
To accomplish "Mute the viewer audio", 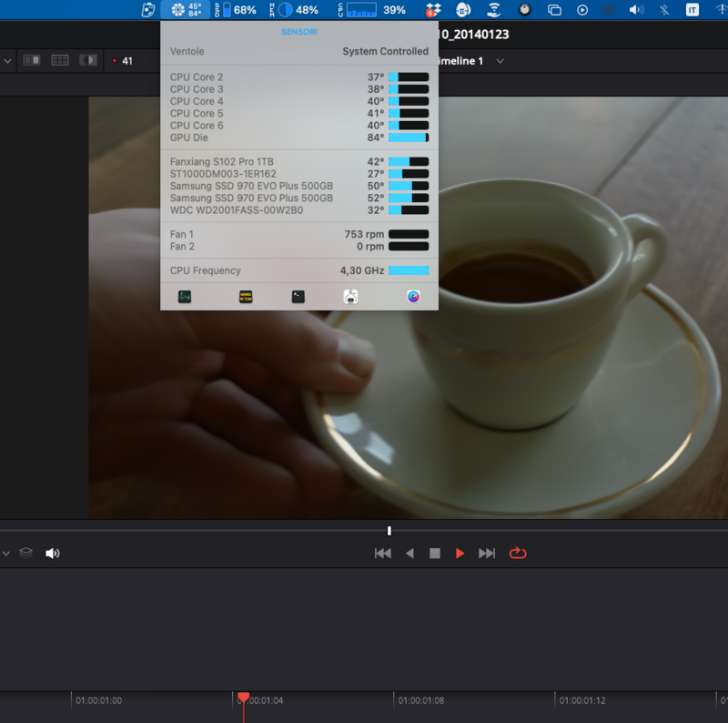I will pos(53,553).
